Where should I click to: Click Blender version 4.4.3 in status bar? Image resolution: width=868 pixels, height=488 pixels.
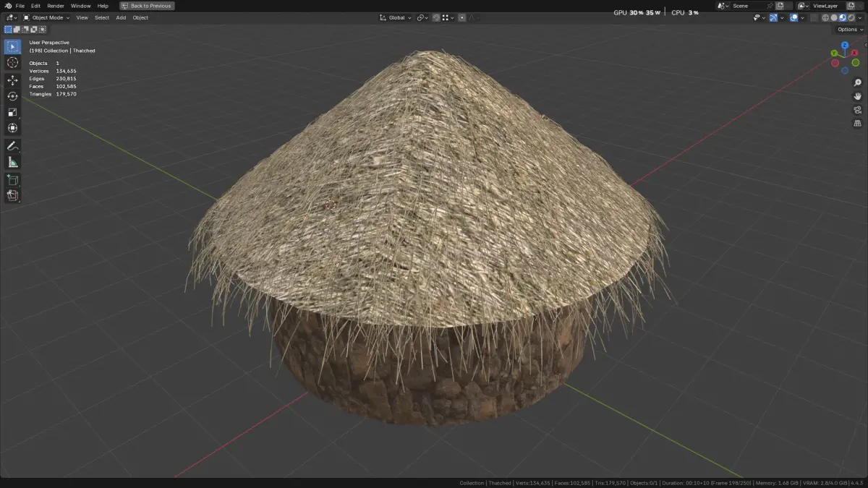tap(856, 483)
